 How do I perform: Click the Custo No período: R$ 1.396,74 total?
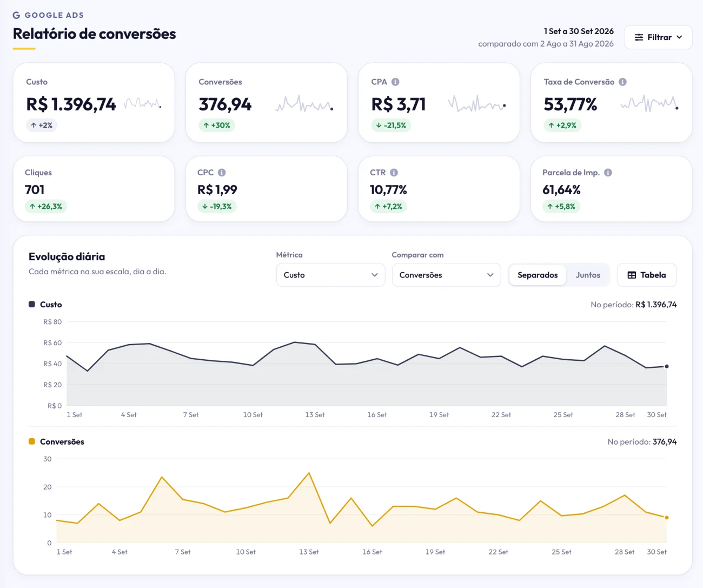click(633, 305)
